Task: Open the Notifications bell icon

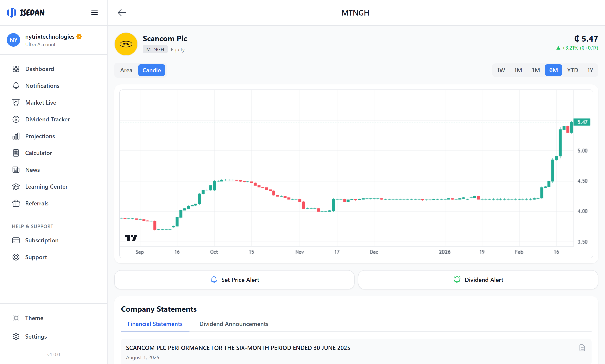Action: pyautogui.click(x=16, y=86)
